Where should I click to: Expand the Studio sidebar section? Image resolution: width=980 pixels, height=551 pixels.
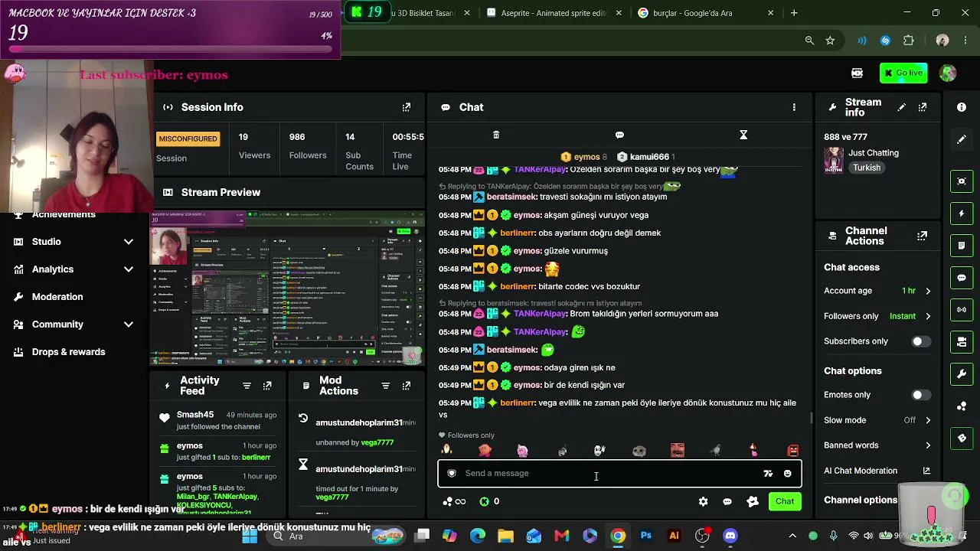[x=73, y=242]
